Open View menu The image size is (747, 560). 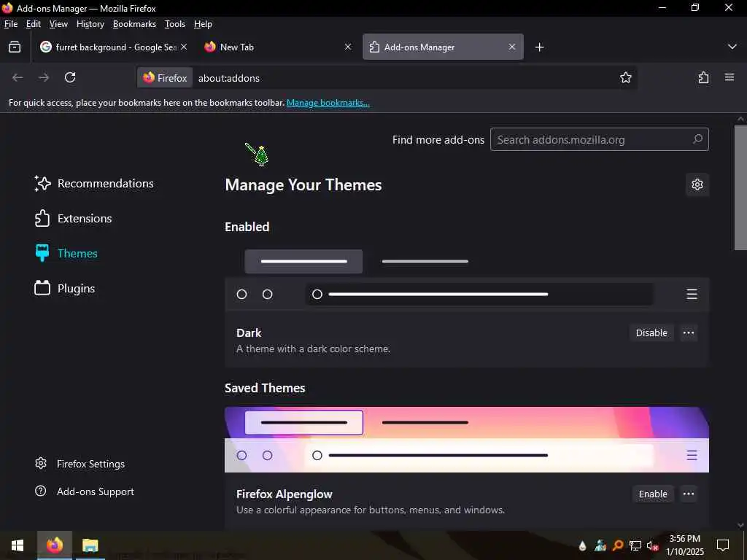58,24
